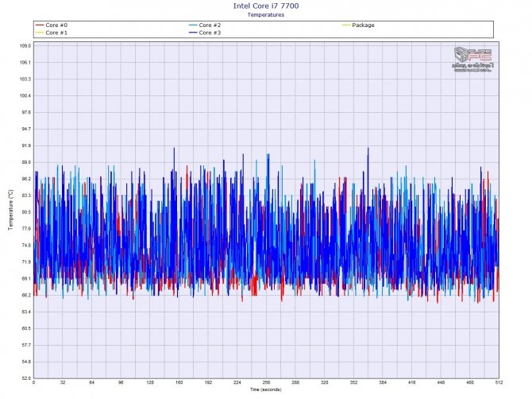
Task: Click the 77.6 y-axis value
Action: (x=26, y=229)
